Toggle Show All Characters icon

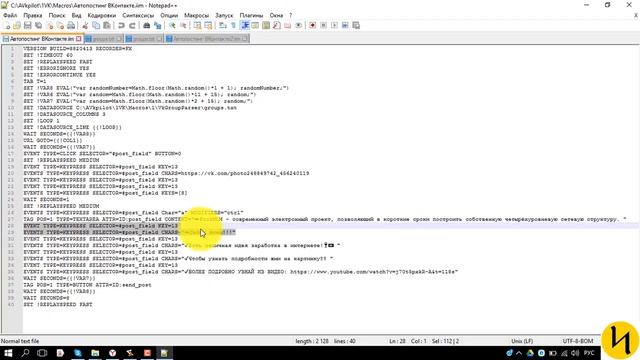233,25
